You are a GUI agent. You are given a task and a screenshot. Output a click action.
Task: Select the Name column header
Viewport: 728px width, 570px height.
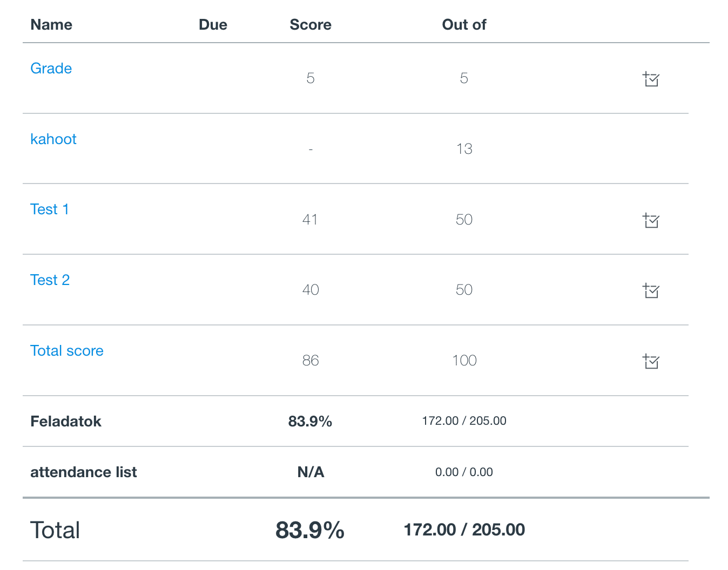tap(51, 25)
